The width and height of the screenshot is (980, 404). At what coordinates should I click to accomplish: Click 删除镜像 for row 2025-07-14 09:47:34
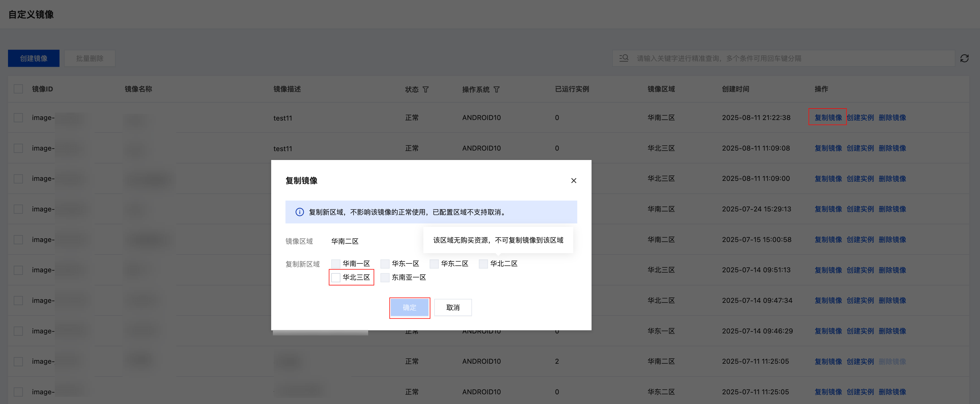pyautogui.click(x=892, y=300)
